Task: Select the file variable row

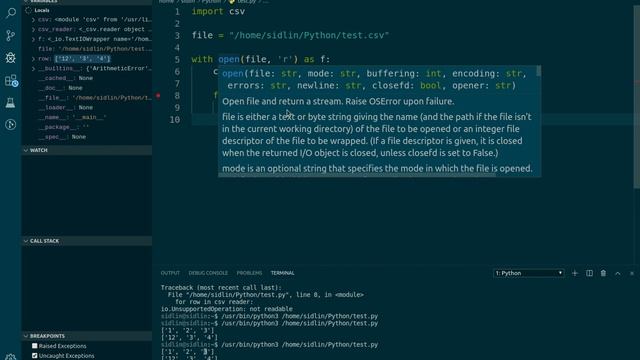Action: 87,49
